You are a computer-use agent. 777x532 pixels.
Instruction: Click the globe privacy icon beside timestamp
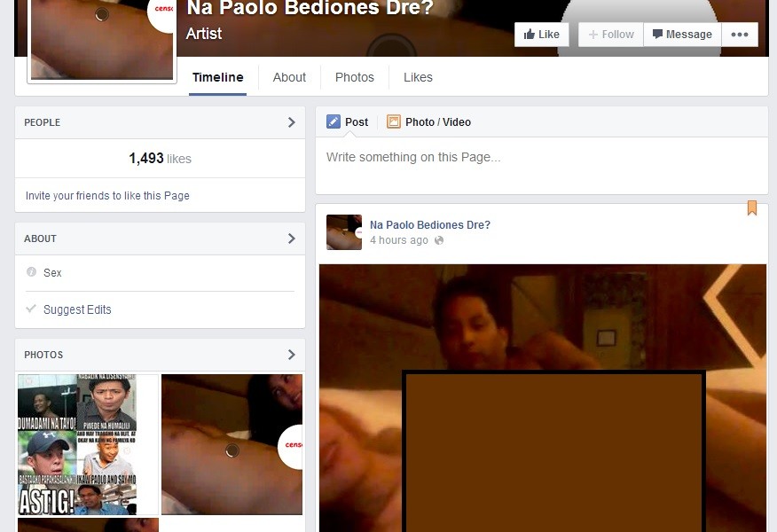[x=439, y=240]
